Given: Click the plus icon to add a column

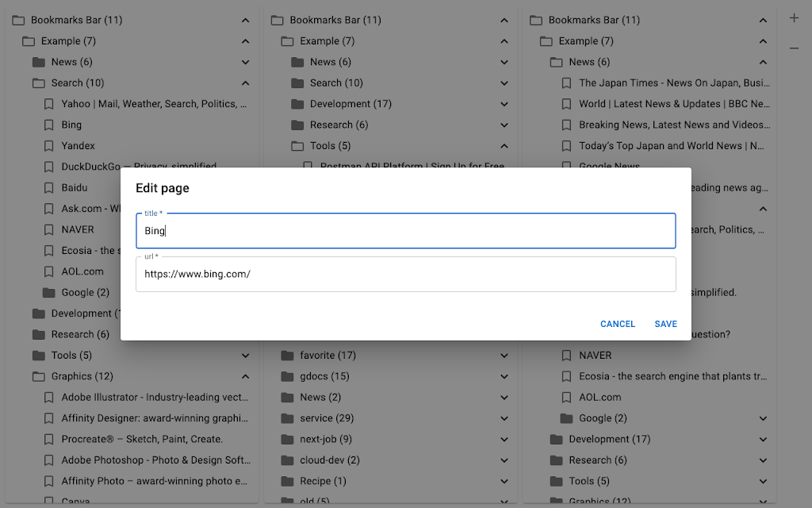Looking at the screenshot, I should click(794, 18).
